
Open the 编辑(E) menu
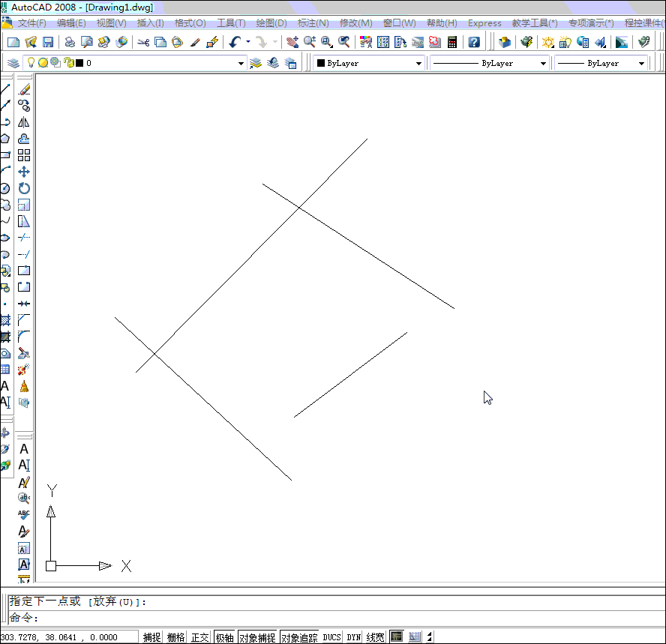71,23
